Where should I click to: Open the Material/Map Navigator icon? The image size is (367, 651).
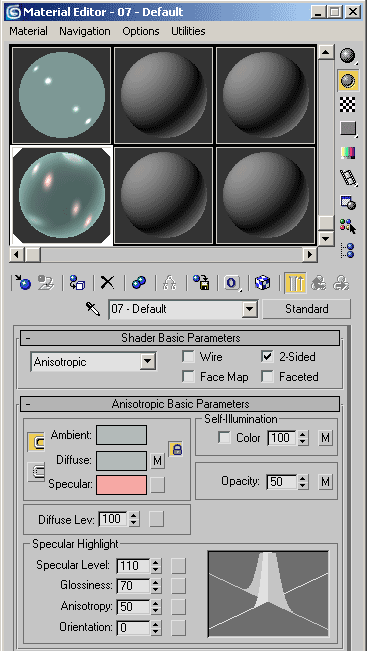(x=348, y=251)
